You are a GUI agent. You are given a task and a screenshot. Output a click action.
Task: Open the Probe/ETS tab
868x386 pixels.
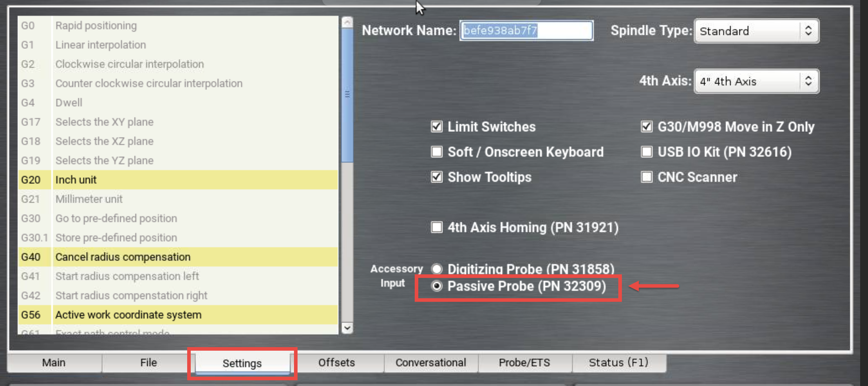(524, 363)
